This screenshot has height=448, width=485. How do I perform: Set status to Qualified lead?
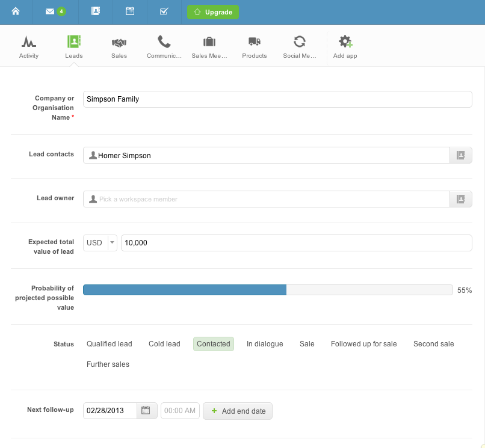click(109, 344)
